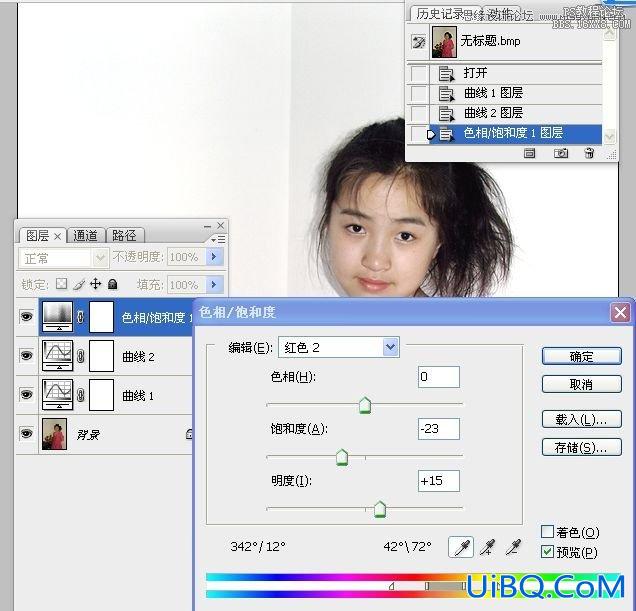Screen dimensions: 636x611
Task: Click the Curves adjustment thumbnail of 曲线 1
Action: click(58, 395)
